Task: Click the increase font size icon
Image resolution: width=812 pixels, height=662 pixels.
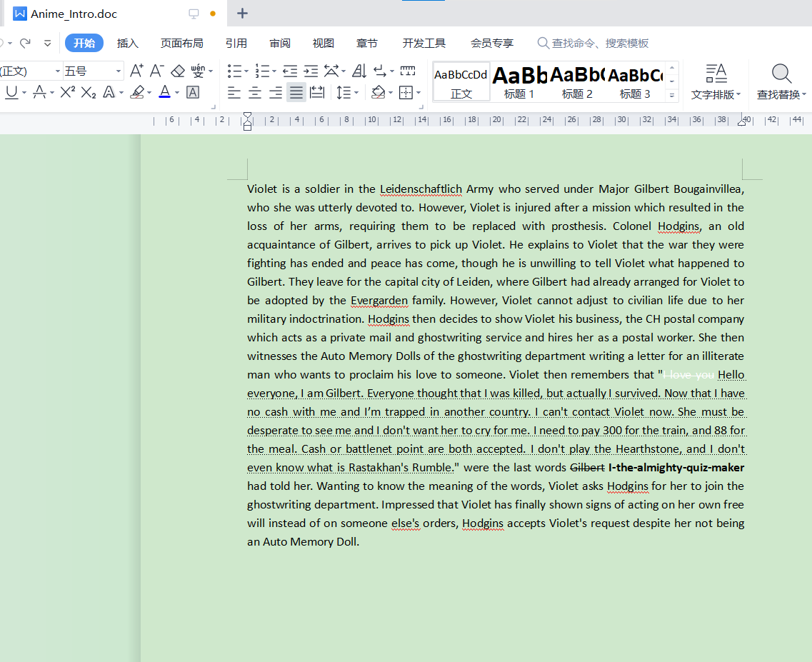Action: tap(136, 71)
